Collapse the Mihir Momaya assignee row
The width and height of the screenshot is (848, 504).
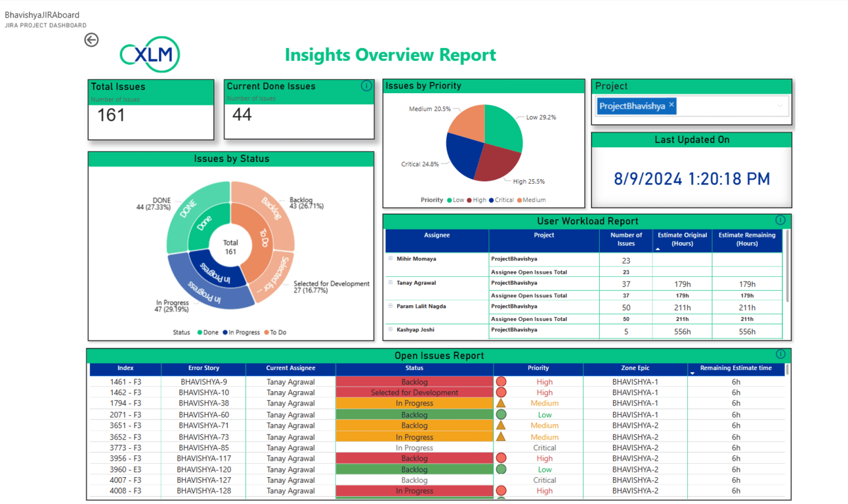pos(391,259)
